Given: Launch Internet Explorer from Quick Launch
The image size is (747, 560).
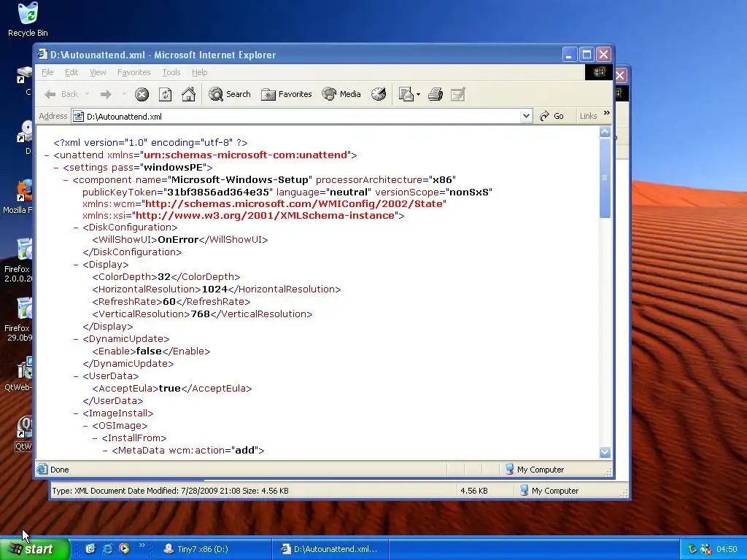Looking at the screenshot, I should [108, 549].
